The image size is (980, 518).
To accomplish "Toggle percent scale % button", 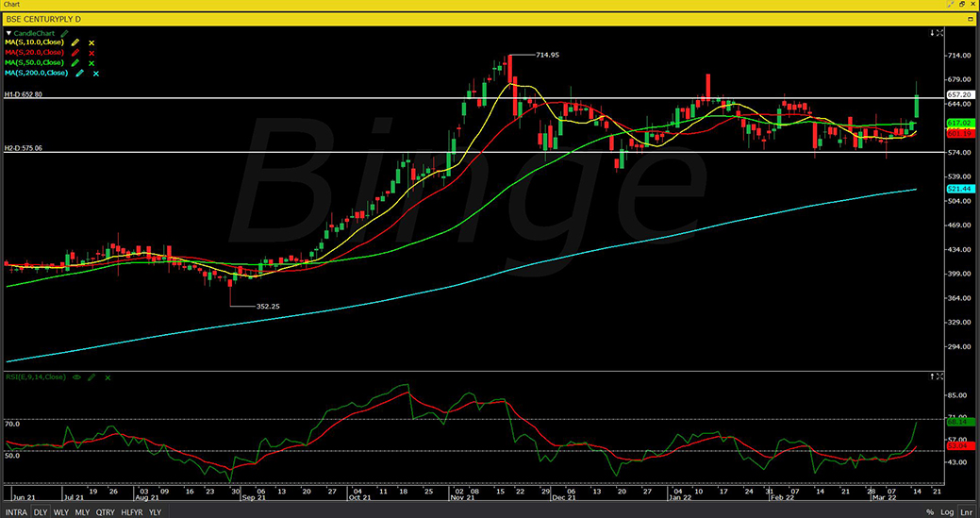I will (930, 511).
